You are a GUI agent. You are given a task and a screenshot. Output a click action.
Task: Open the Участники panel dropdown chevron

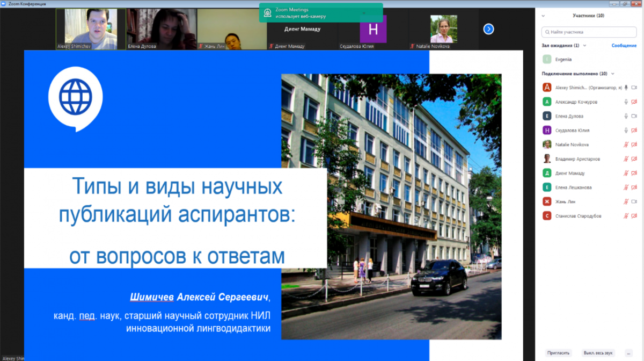(x=543, y=16)
